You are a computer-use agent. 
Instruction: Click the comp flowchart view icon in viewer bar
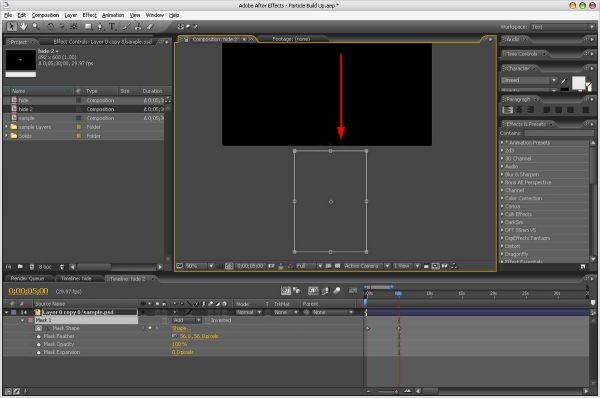[x=453, y=266]
